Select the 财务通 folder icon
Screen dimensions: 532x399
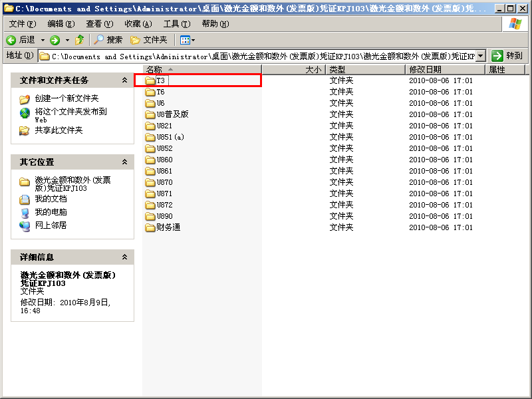[150, 227]
